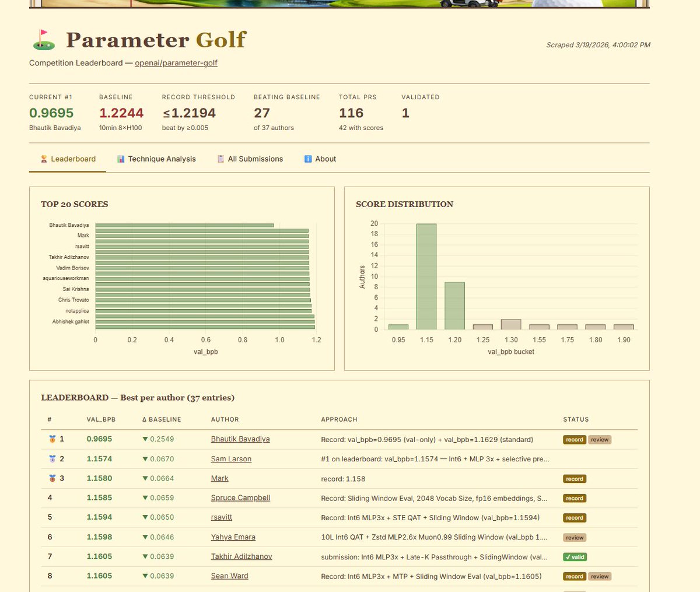Click the SCORE DISTRIBUTION chart title
Screen dimensions: 700x592
(x=404, y=204)
